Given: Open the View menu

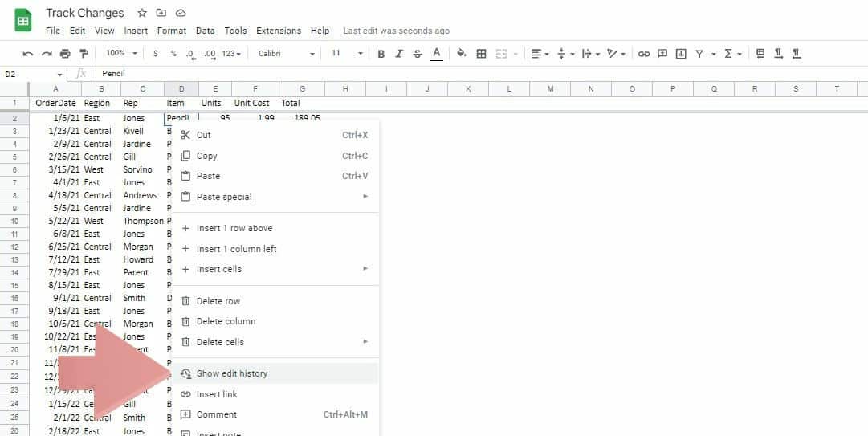Looking at the screenshot, I should pos(104,31).
